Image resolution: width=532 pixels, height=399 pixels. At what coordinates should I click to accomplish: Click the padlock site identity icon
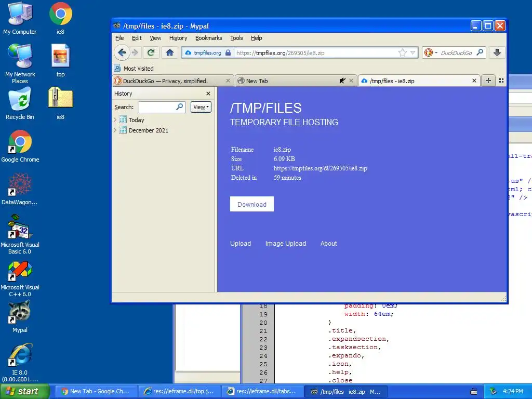tap(228, 52)
